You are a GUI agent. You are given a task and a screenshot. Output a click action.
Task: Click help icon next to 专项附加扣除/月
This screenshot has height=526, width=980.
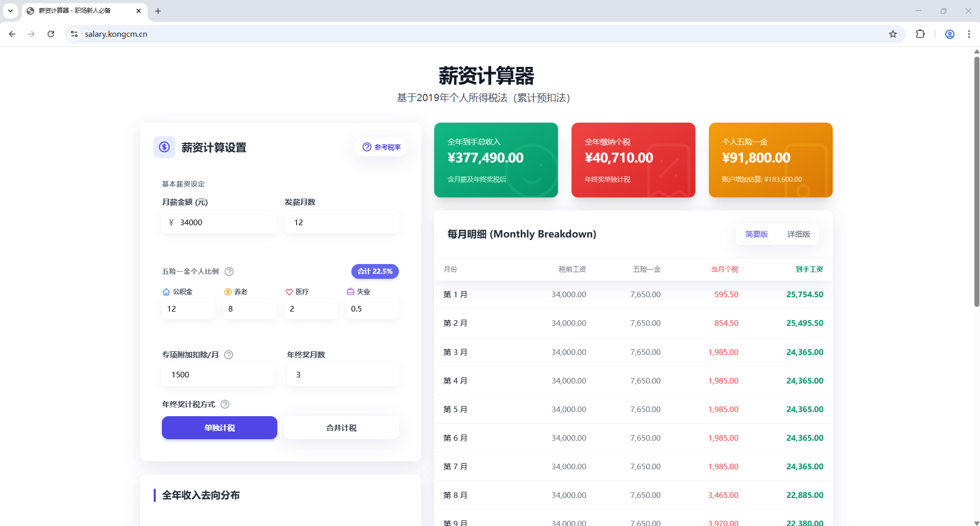click(x=229, y=355)
